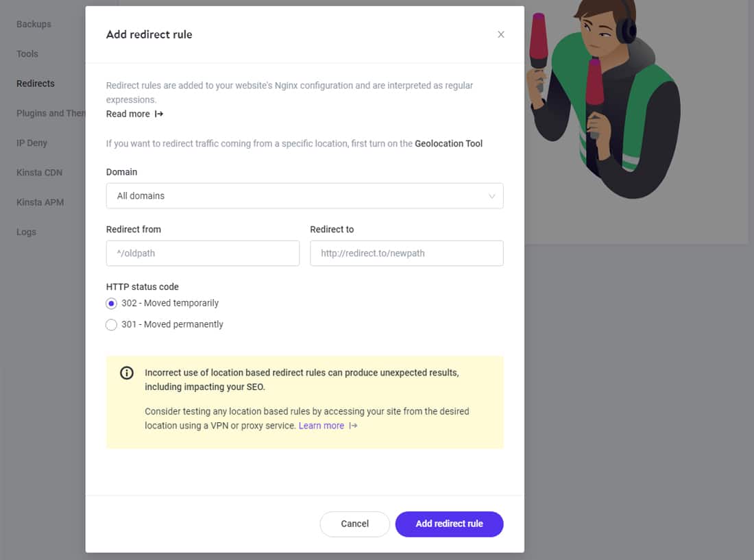Switch to the Tools section
This screenshot has height=560, width=754.
(27, 53)
